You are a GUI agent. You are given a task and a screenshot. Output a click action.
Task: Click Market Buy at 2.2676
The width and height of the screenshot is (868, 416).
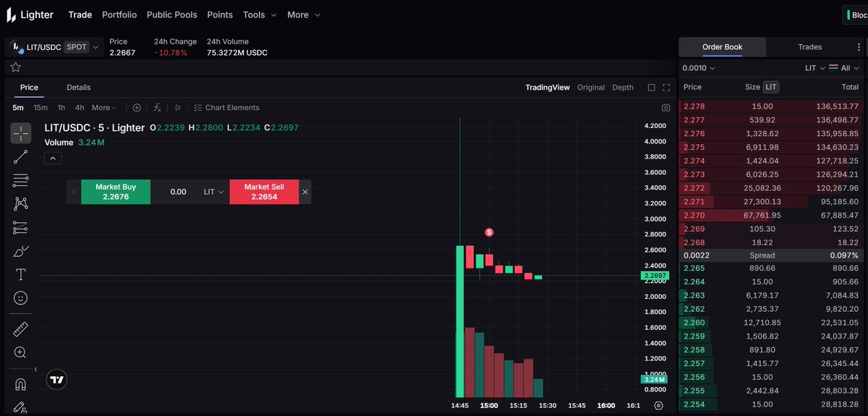(116, 192)
